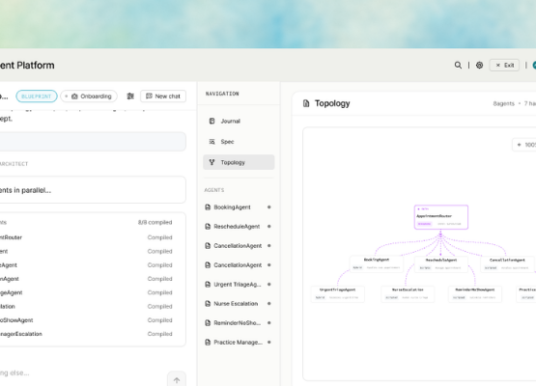Click the NurseEscalation node in the topology graph
This screenshot has width=536, height=386.
[x=408, y=294]
